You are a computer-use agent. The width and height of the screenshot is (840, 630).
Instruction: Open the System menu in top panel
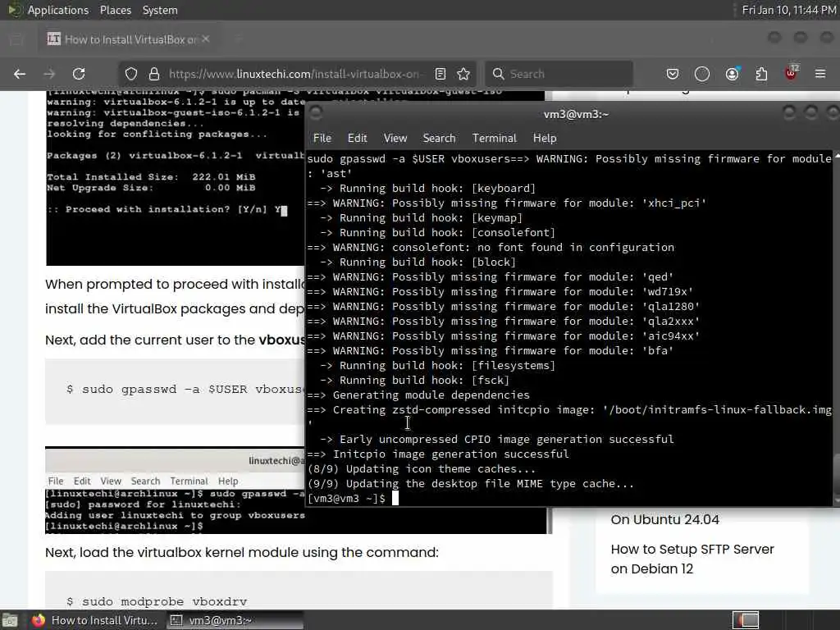[160, 10]
